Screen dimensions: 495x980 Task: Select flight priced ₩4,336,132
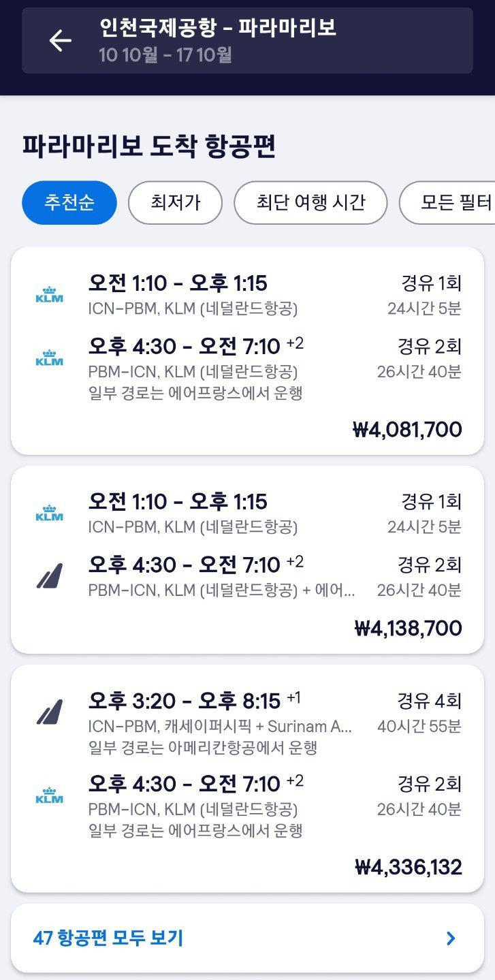(x=408, y=867)
